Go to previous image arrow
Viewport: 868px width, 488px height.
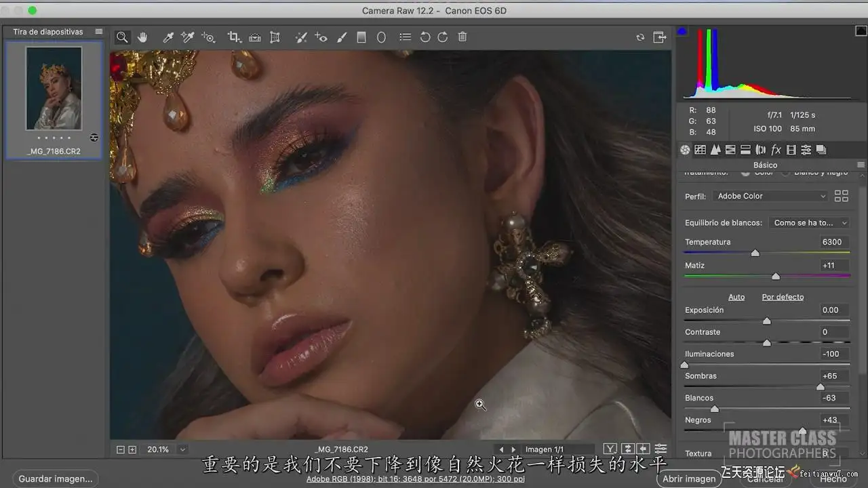pos(501,449)
